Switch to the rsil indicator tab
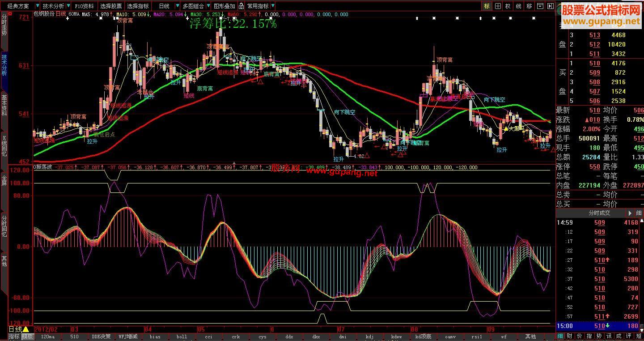The height and width of the screenshot is (341, 644). (x=477, y=337)
